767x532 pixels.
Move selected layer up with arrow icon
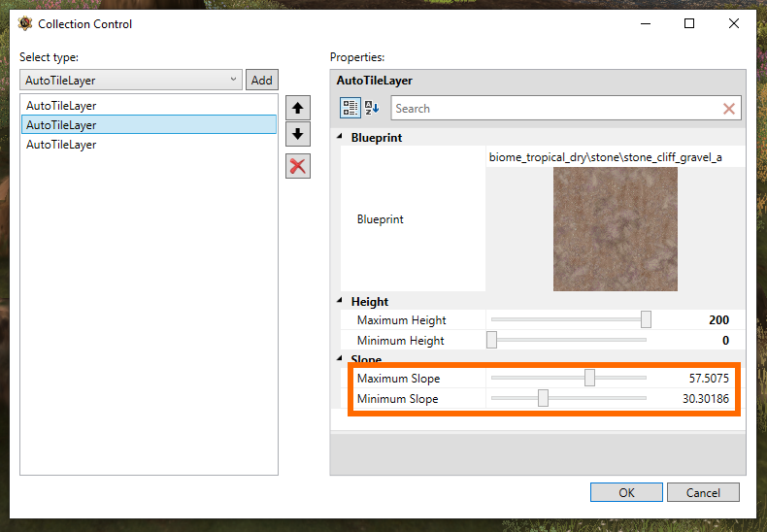click(297, 108)
